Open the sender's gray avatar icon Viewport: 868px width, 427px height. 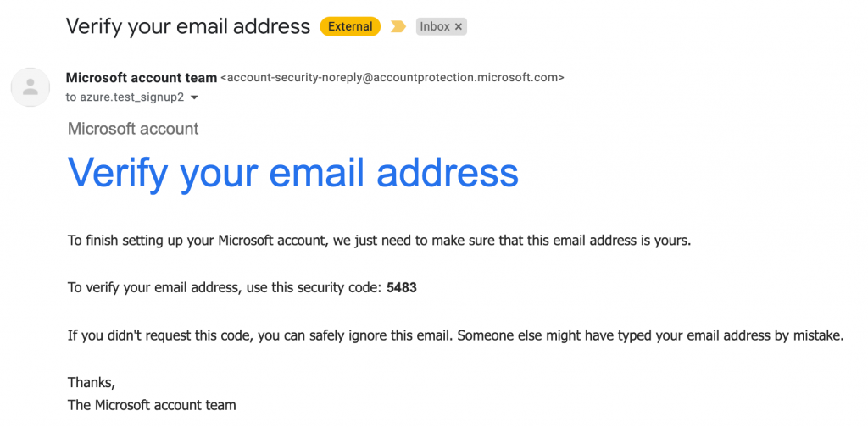[31, 87]
